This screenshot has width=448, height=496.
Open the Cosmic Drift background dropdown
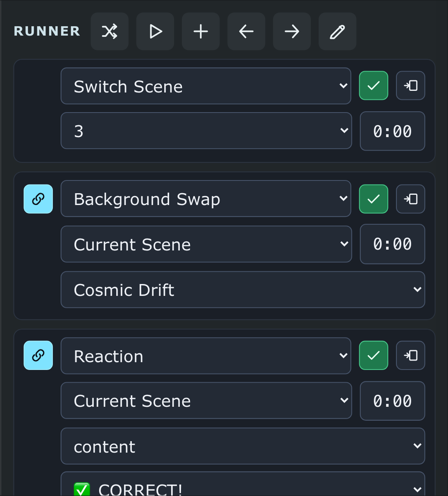[x=243, y=290]
